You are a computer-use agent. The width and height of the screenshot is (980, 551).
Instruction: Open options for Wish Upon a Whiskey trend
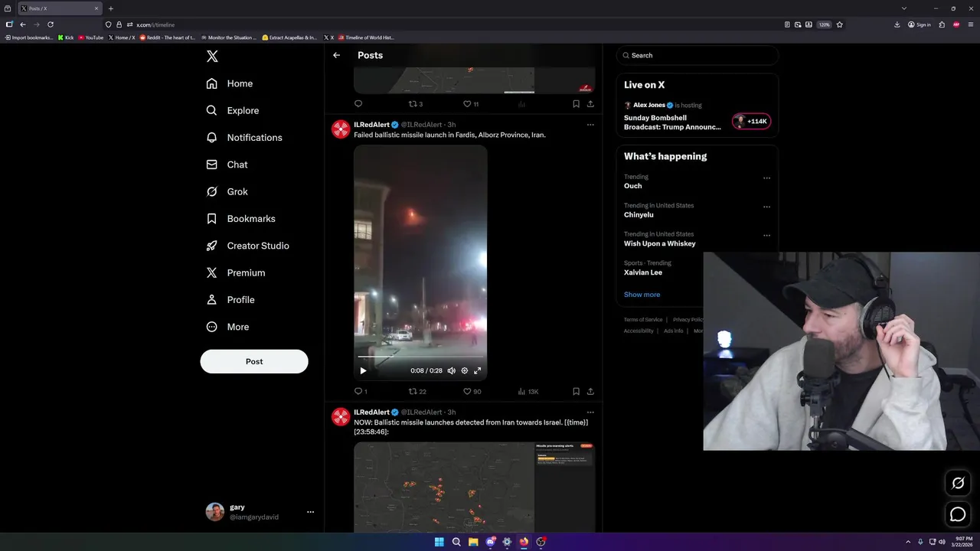(766, 236)
